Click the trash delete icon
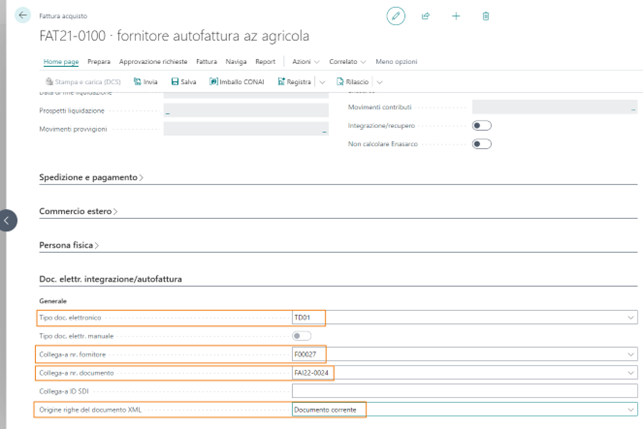This screenshot has height=429, width=643. coord(486,16)
